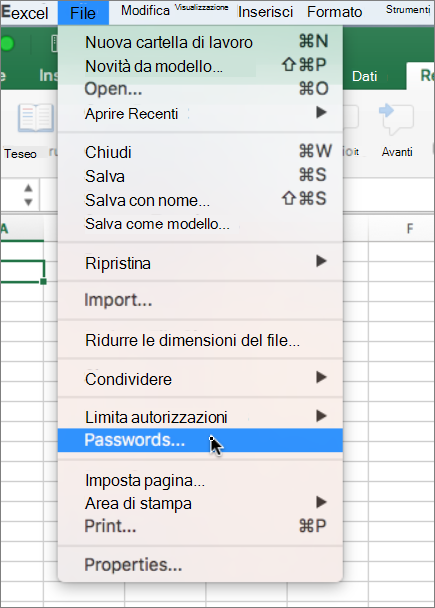Open Imposta pagina... dialog
This screenshot has height=608, width=435.
coord(200,480)
